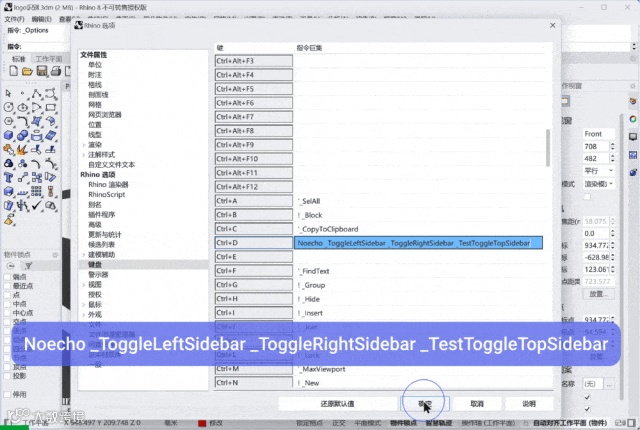Click the Layers panel icon on right sidebar

(x=633, y=101)
